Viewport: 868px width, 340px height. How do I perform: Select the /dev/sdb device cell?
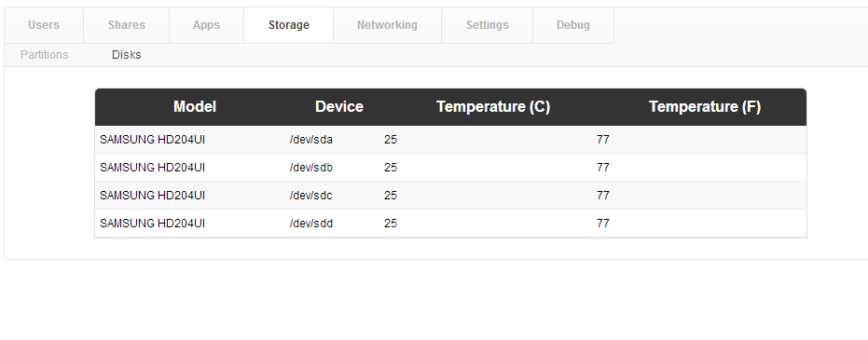click(311, 167)
